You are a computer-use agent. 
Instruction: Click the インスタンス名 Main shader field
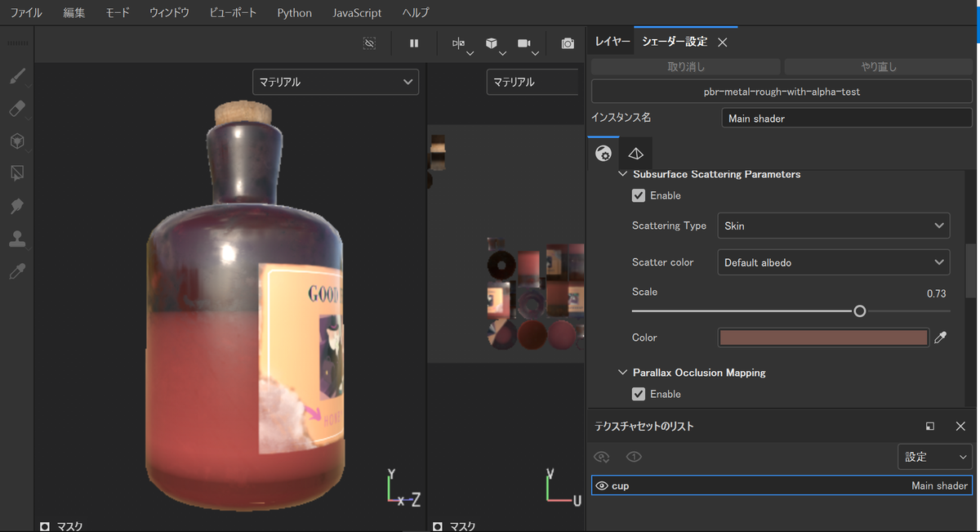tap(847, 118)
